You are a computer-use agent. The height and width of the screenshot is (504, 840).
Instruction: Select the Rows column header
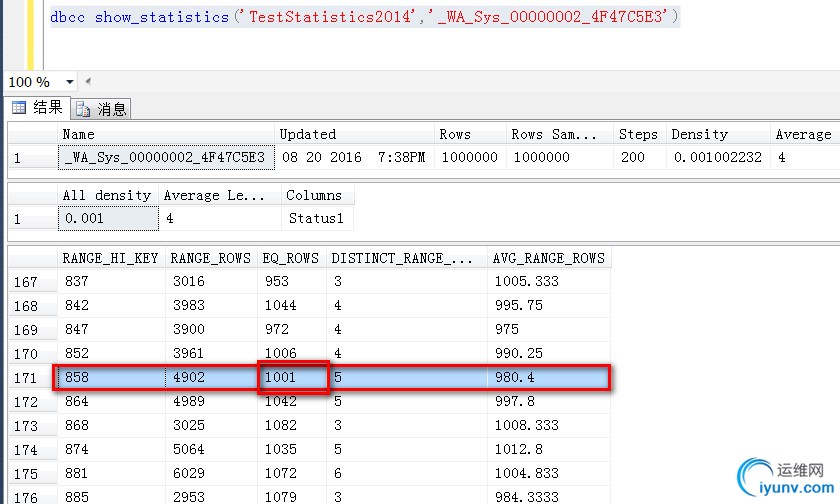click(470, 134)
